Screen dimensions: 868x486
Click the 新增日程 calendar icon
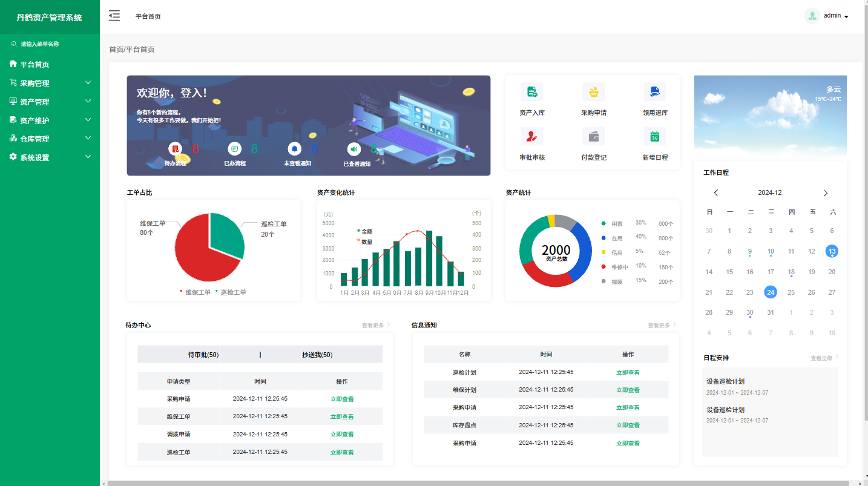pyautogui.click(x=654, y=137)
